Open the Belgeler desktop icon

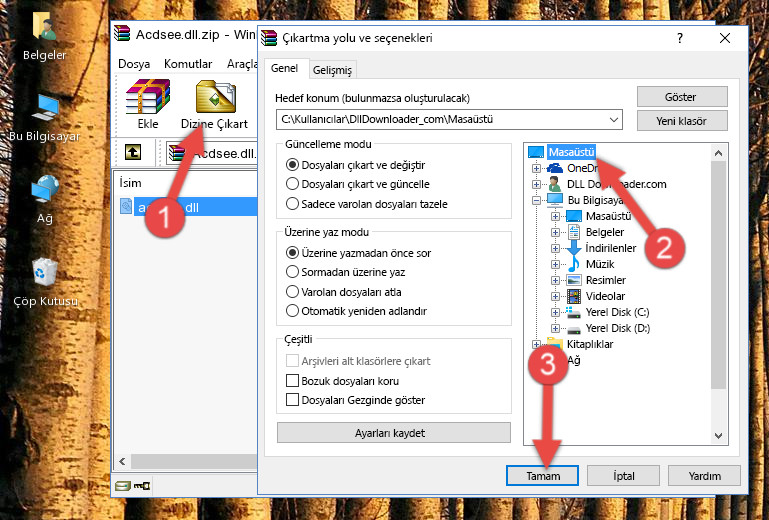point(45,37)
